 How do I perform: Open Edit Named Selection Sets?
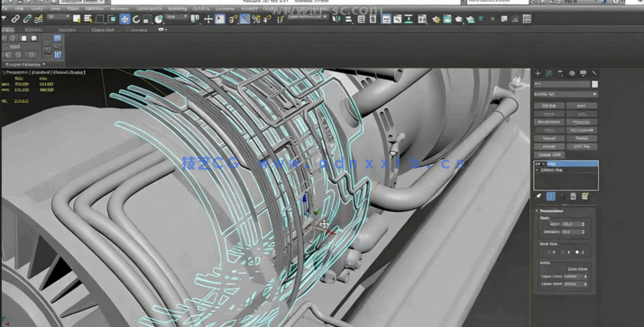[x=281, y=19]
